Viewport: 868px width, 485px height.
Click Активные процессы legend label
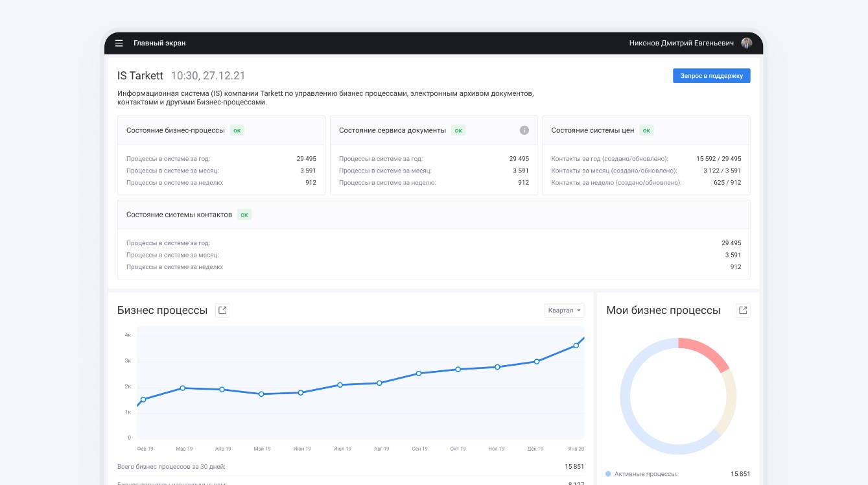coord(646,474)
